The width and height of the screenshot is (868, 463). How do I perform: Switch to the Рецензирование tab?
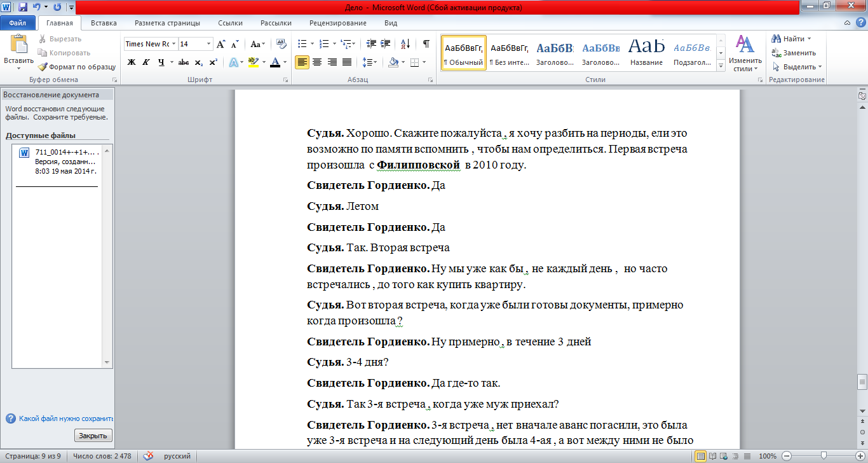click(x=338, y=23)
